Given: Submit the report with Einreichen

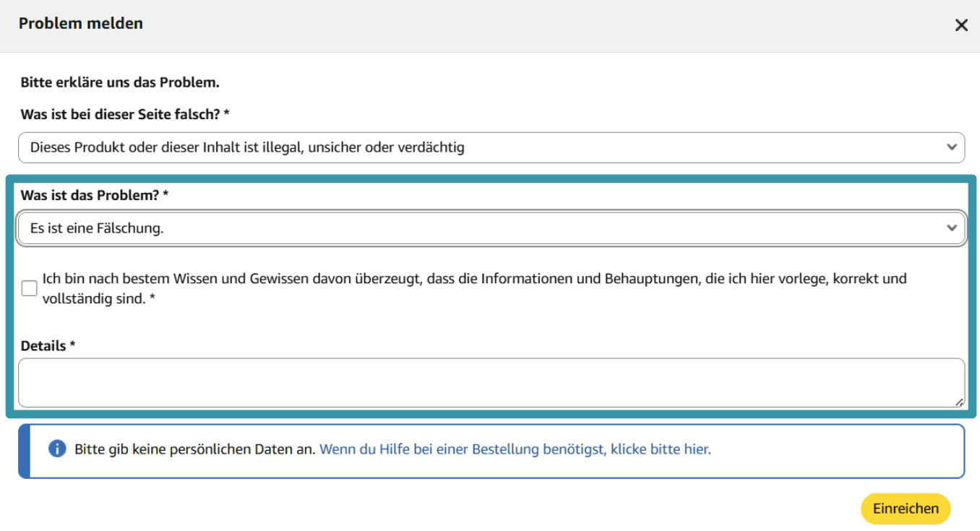Looking at the screenshot, I should click(905, 508).
